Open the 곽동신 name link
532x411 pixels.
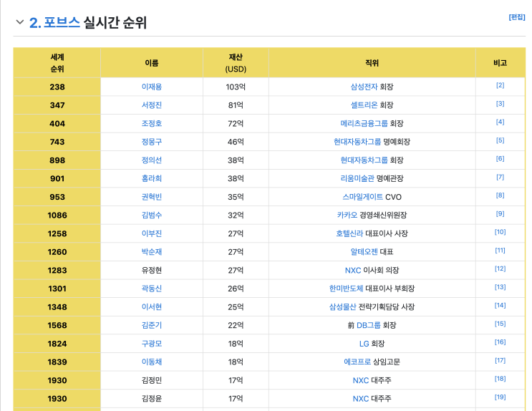point(152,289)
